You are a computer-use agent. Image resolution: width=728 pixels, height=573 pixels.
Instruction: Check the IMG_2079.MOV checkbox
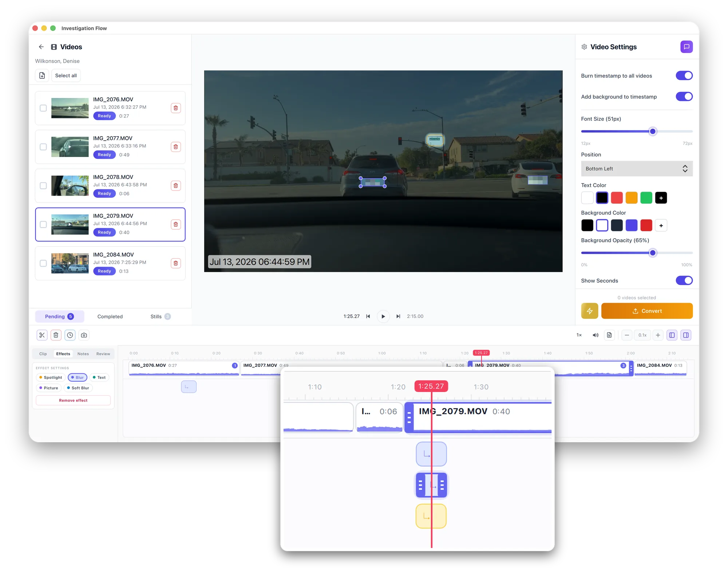click(x=43, y=224)
